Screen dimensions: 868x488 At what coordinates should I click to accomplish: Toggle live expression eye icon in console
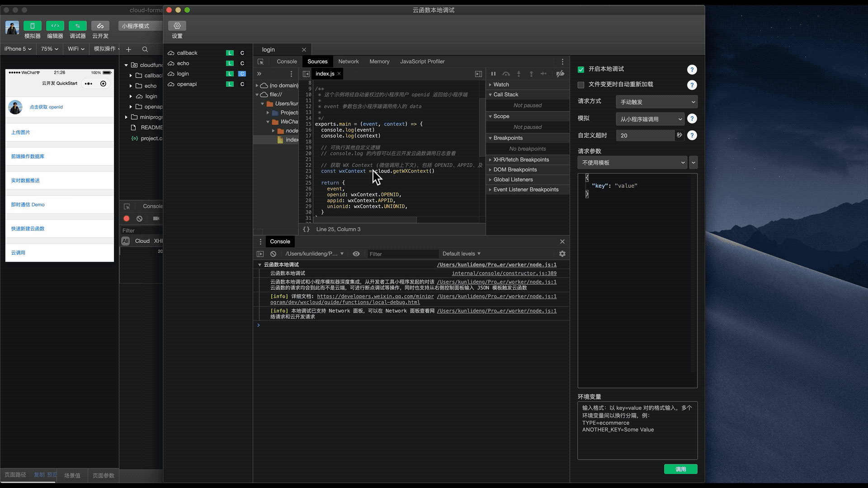(356, 254)
